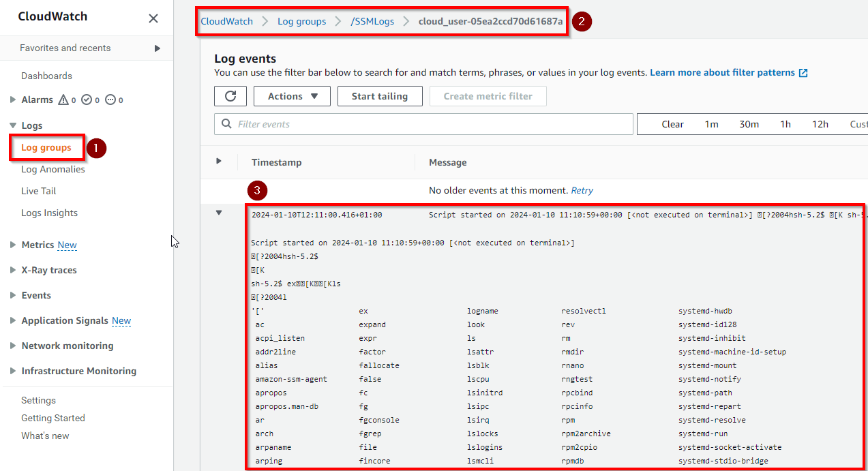The width and height of the screenshot is (868, 471).
Task: Open Log Anomalies in sidebar
Action: click(x=53, y=169)
